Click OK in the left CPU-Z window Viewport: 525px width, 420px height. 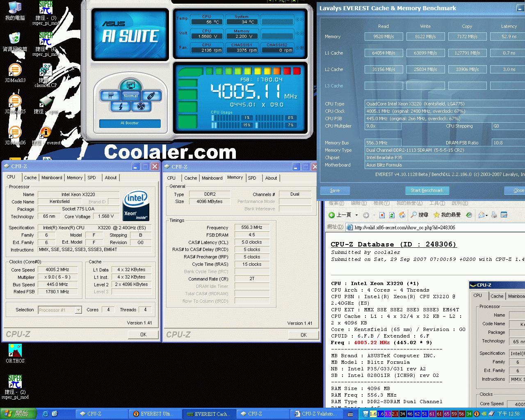click(143, 335)
